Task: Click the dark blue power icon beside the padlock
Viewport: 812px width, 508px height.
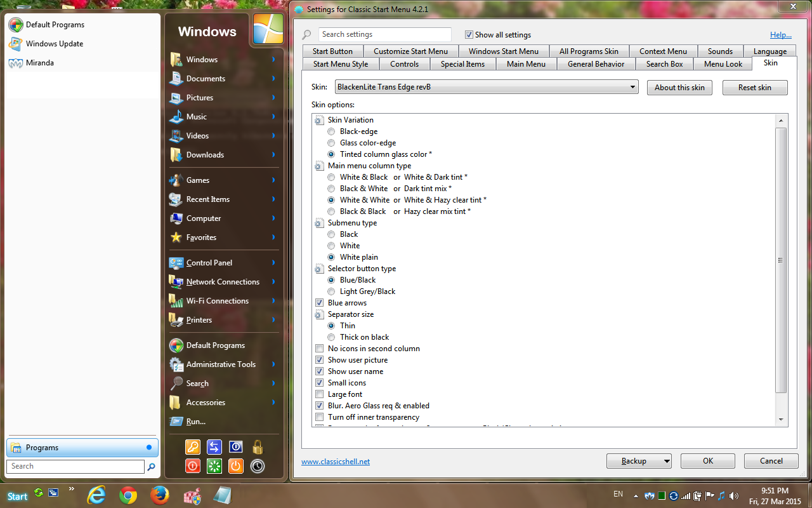Action: click(235, 447)
